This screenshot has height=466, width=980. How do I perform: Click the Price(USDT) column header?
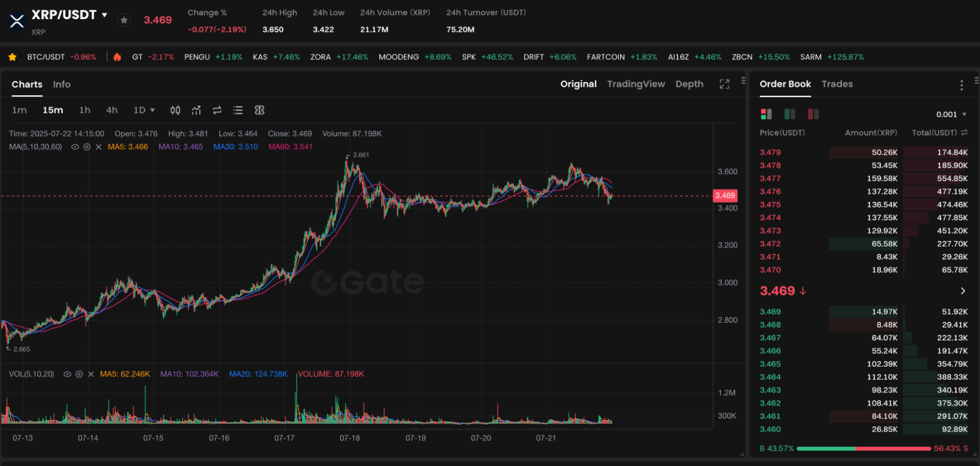click(x=782, y=132)
